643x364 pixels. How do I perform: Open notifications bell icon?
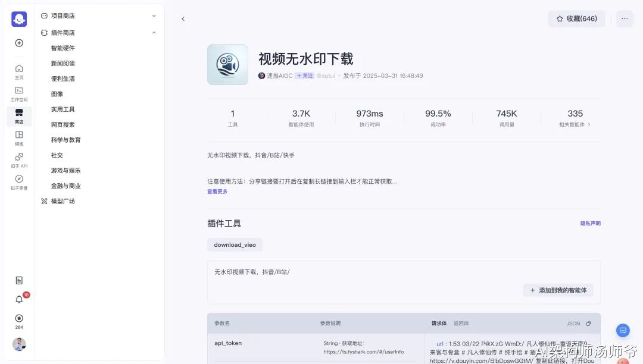[19, 299]
